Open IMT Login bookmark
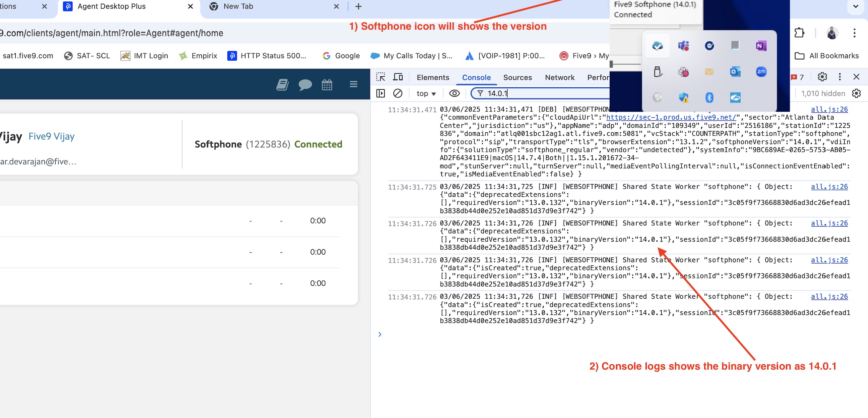Screen dimensions: 868x418 [144, 56]
